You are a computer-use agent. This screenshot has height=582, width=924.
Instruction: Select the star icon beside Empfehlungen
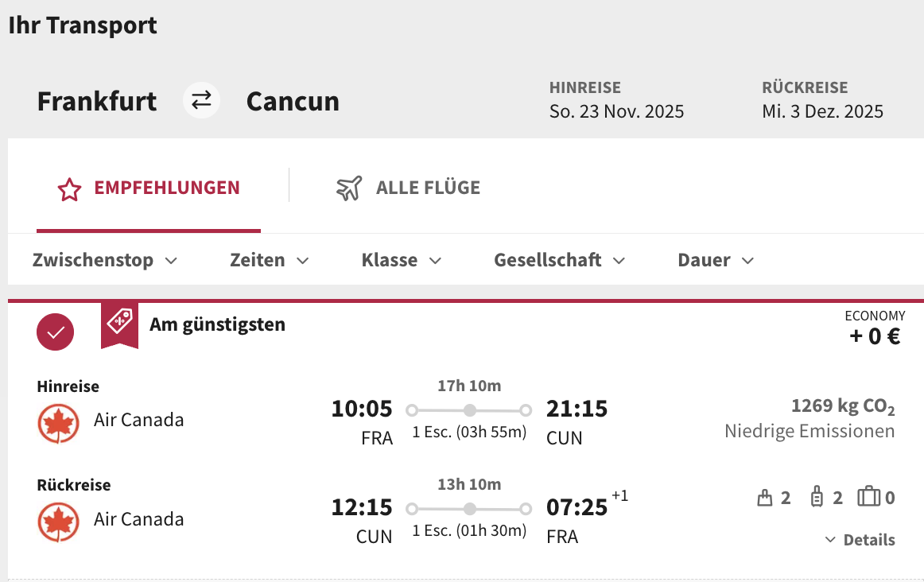tap(69, 187)
